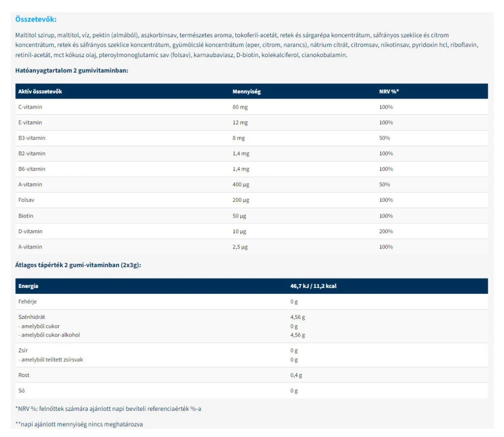Click the 200% NRV value
Image resolution: width=504 pixels, height=437 pixels.
tap(386, 231)
